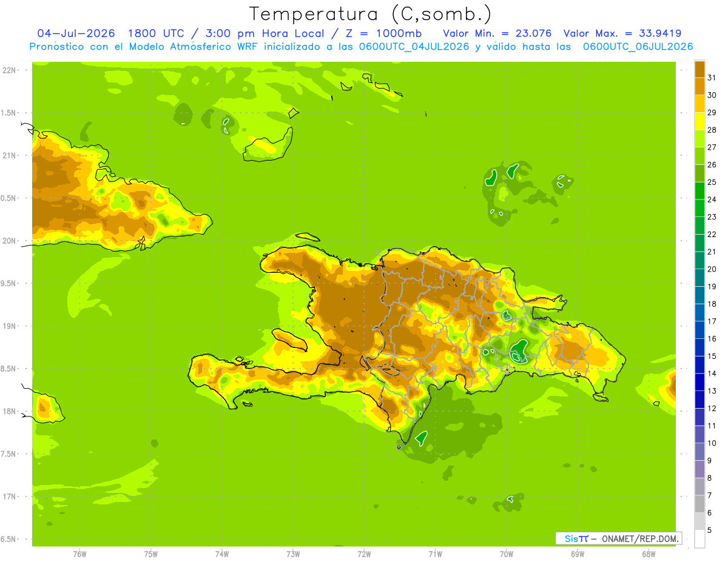Pick the yellow swatch between 28 and 29
The height and width of the screenshot is (562, 728).
(699, 121)
